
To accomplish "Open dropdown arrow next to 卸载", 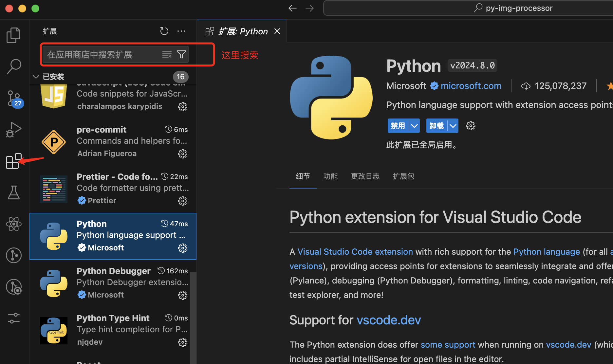I will tap(453, 126).
